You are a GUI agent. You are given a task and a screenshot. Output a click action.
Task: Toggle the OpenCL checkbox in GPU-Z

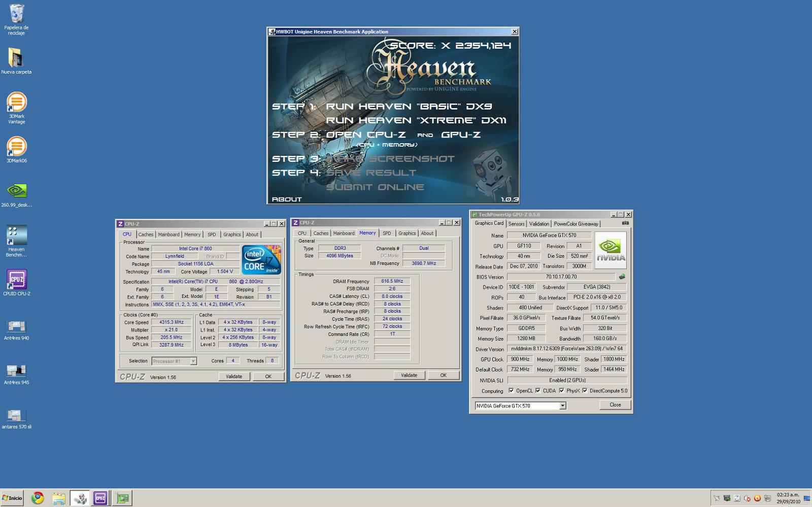511,391
